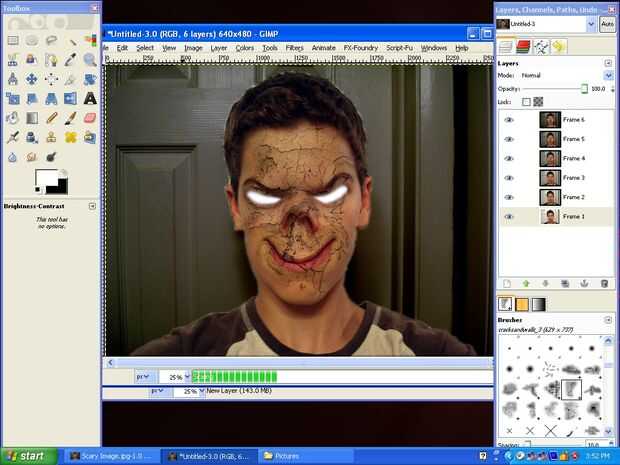
Task: Select the Bucket Fill tool
Action: point(13,118)
